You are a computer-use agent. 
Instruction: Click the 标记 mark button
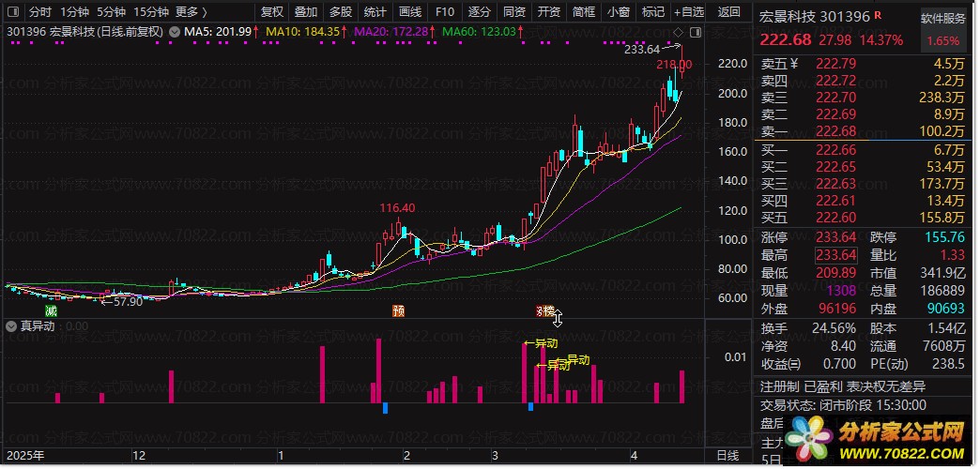653,11
